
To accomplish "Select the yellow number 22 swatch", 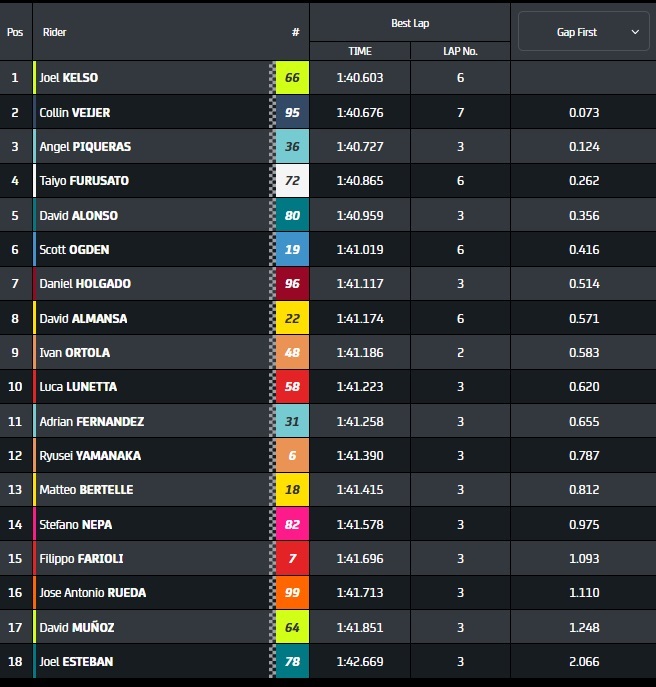I will pos(292,318).
